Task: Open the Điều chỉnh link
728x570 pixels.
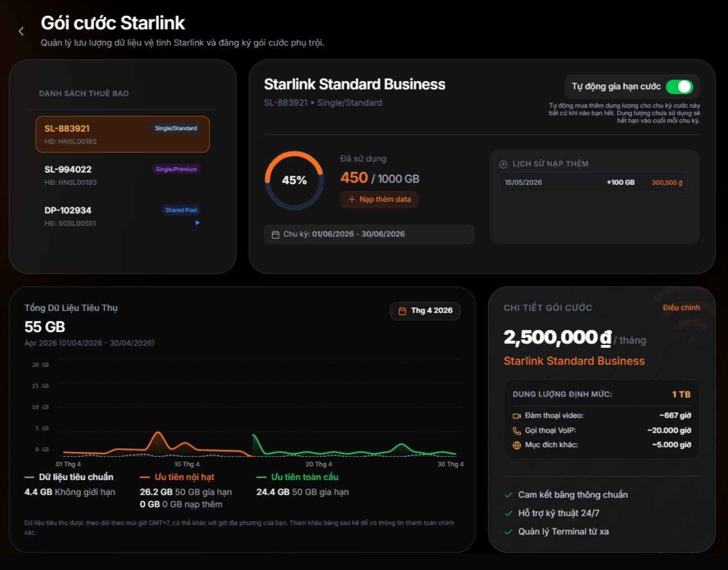Action: (681, 307)
